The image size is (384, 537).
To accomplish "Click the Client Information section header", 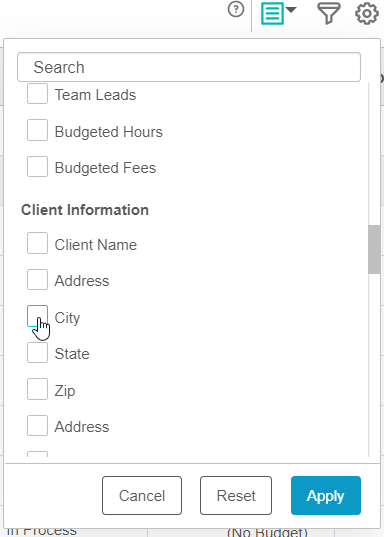I will pos(85,210).
